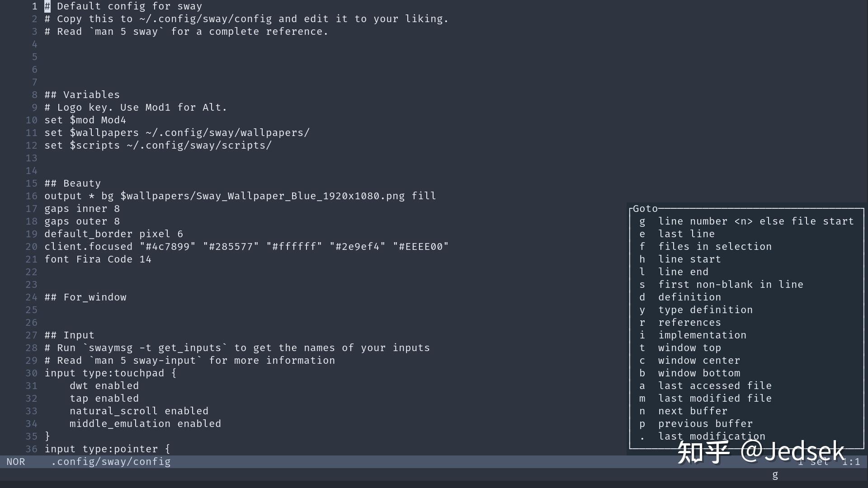Click the '## Beauty' comment heading
Image resolution: width=868 pixels, height=488 pixels.
click(x=72, y=183)
